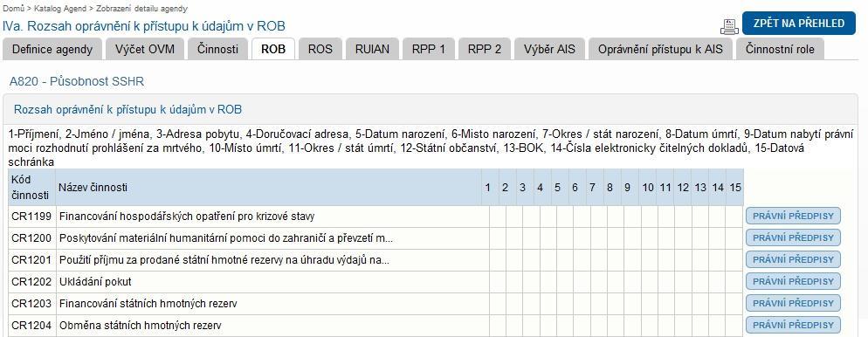Click the IVa. Rozsah oprávnění page title
The height and width of the screenshot is (337, 868).
[x=144, y=25]
